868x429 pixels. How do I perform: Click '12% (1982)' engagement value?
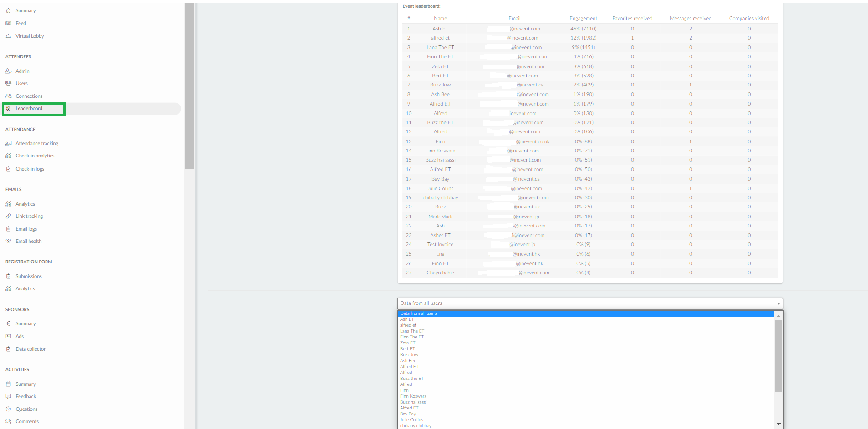[x=583, y=38]
